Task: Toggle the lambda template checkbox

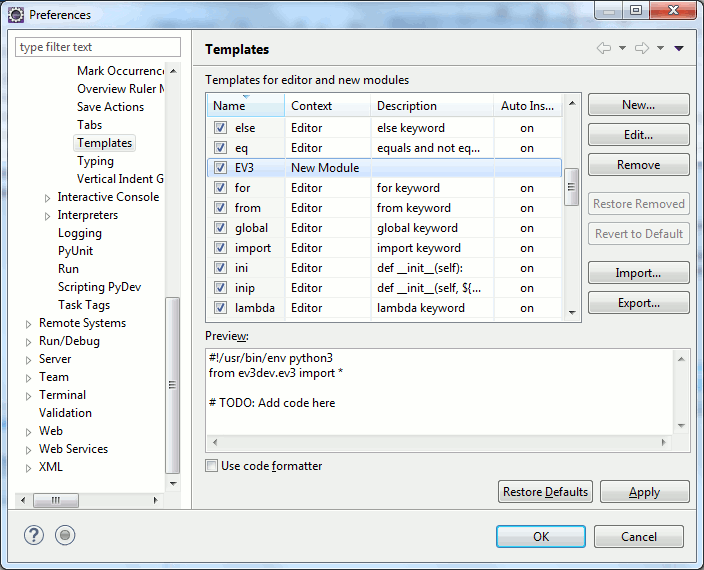Action: coord(220,308)
